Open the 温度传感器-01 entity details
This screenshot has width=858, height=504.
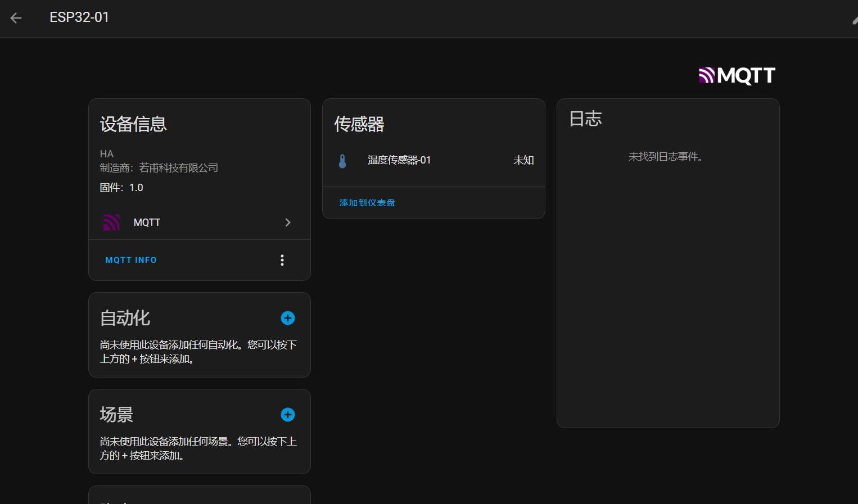399,160
